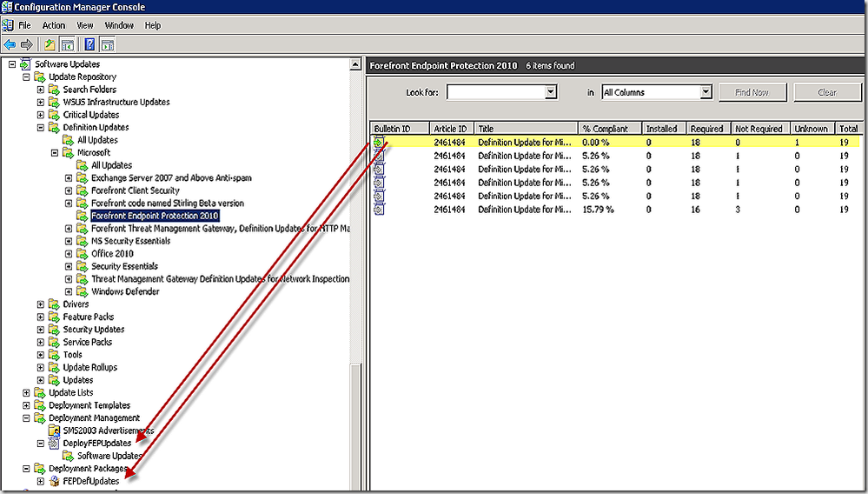Expand the MS Security Essentials node
The height and width of the screenshot is (494, 868).
[x=69, y=242]
